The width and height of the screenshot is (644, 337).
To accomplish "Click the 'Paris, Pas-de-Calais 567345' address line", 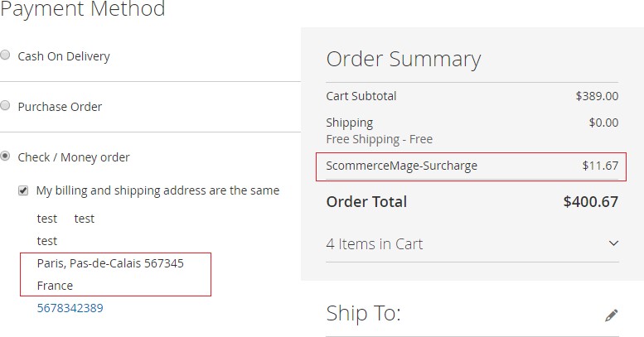I will pyautogui.click(x=110, y=263).
